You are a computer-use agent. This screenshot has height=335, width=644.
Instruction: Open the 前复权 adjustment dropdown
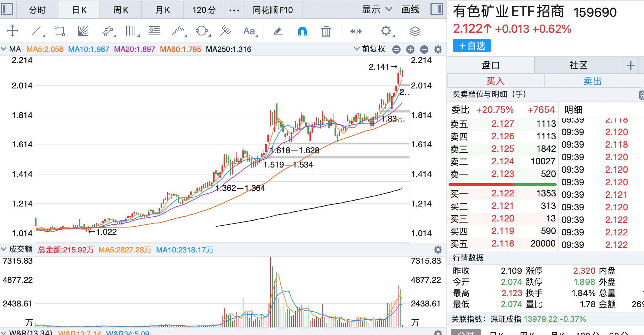(x=370, y=49)
